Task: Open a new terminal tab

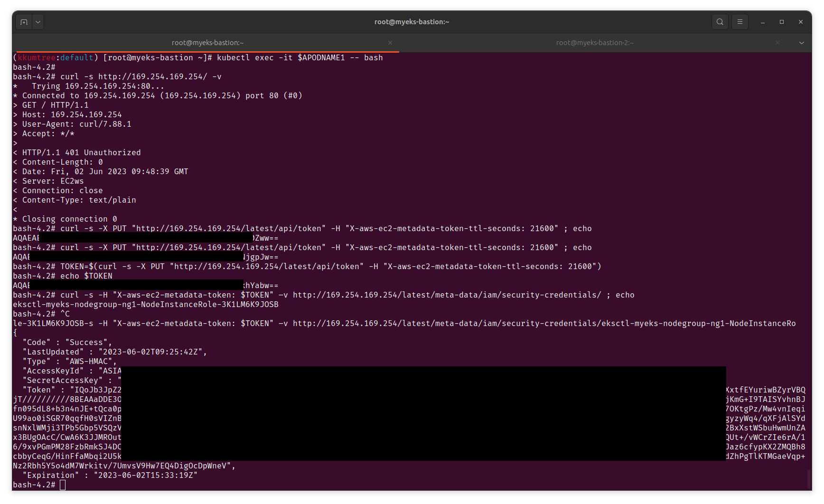Action: pos(24,22)
